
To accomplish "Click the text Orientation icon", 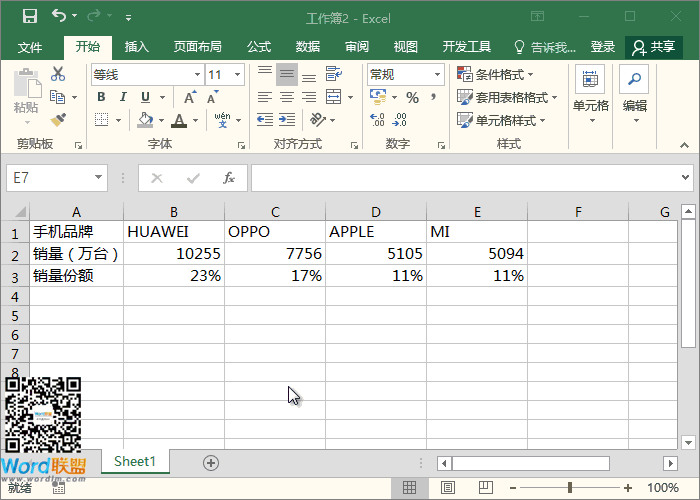I will tap(318, 120).
